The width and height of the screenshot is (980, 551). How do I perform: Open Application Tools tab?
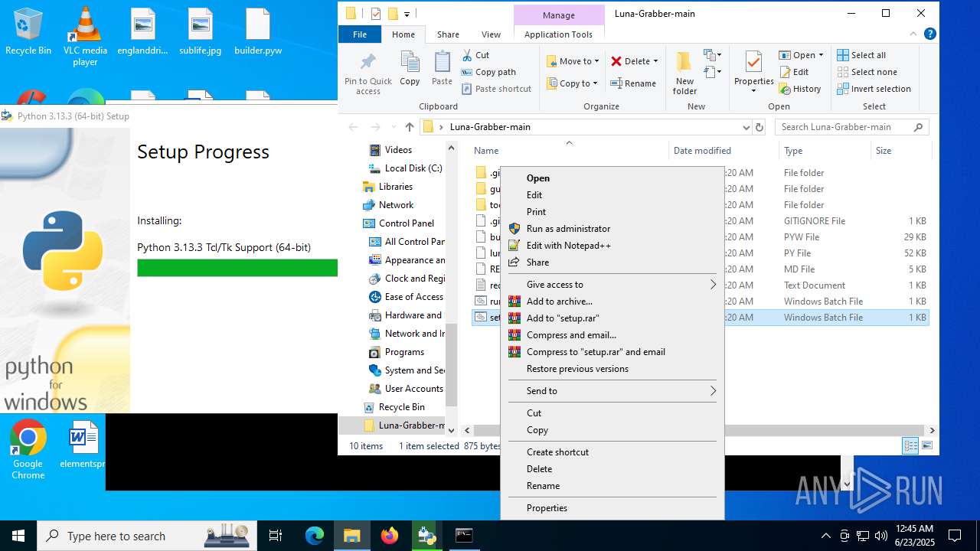pos(558,34)
